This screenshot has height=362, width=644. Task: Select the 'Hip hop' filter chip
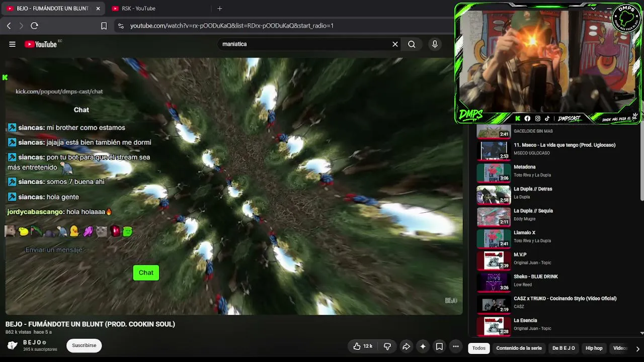coord(594,348)
